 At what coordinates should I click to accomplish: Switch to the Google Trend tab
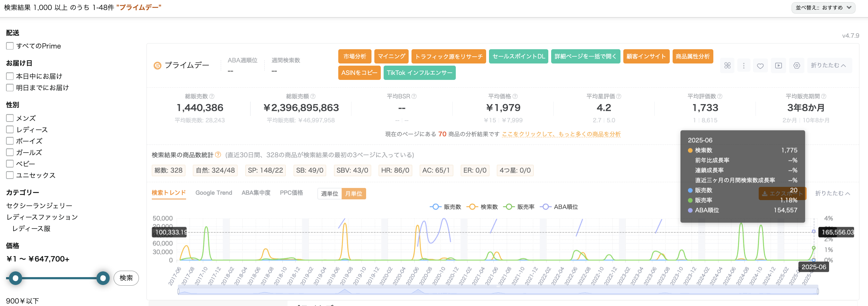tap(214, 193)
